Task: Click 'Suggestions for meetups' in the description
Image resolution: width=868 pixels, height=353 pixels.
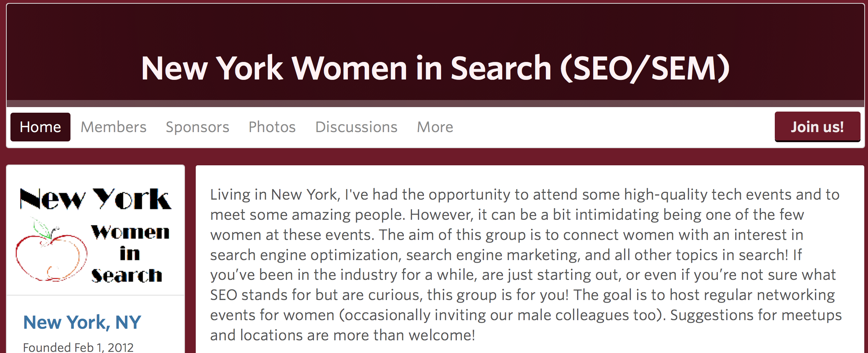Action: pos(756,315)
